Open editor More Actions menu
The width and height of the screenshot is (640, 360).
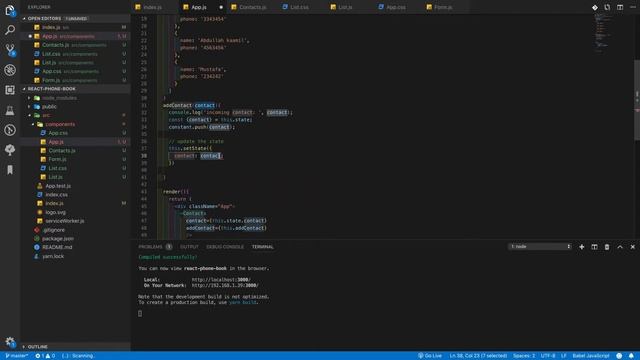pos(633,7)
